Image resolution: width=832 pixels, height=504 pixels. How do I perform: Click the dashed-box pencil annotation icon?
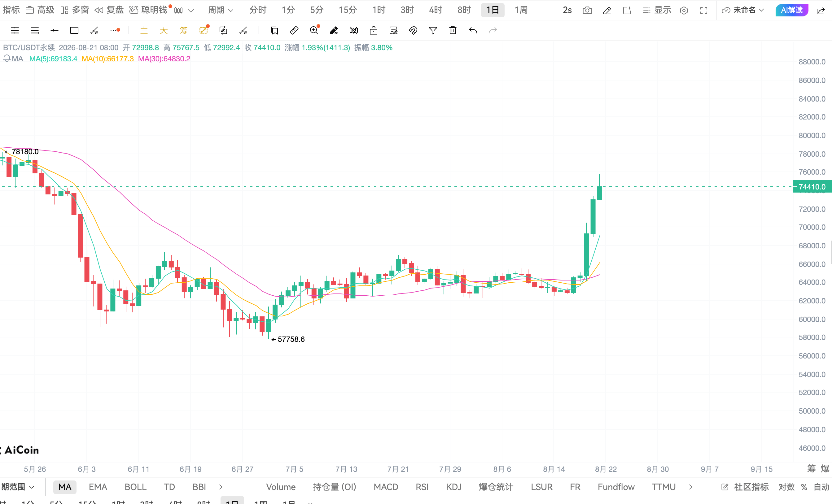tap(204, 30)
